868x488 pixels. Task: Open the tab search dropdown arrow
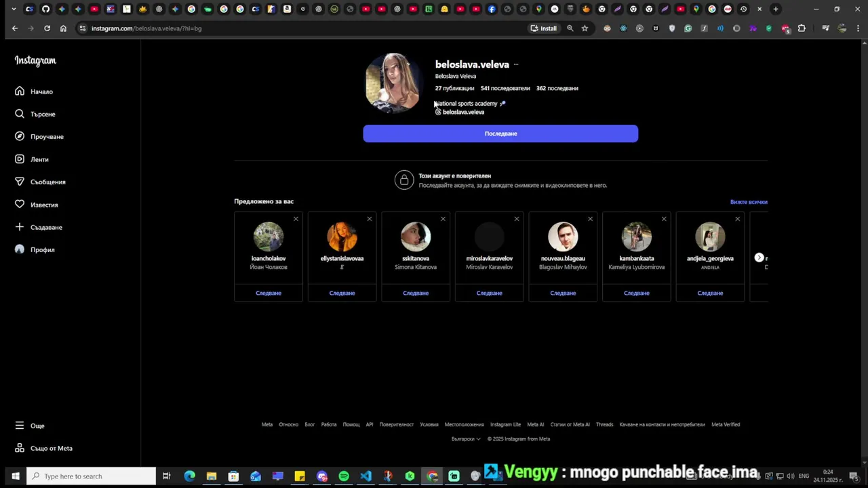[x=14, y=9]
